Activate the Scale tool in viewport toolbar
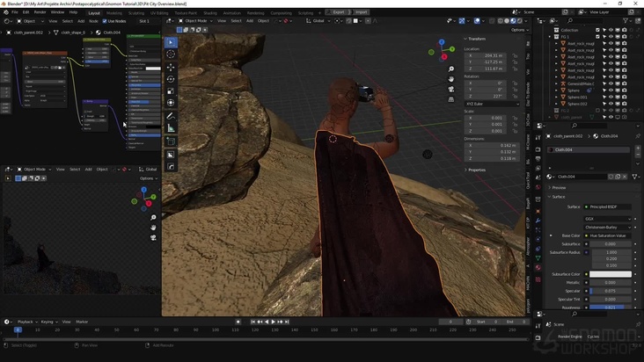Screen dimensions: 644x362 pos(171,90)
